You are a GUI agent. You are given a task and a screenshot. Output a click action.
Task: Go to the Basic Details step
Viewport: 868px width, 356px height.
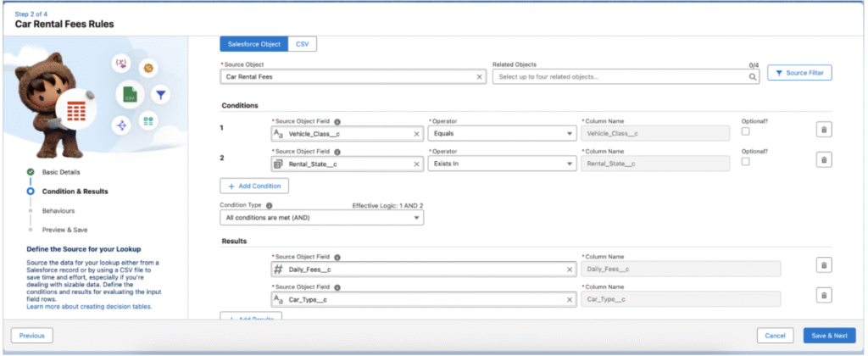(61, 172)
